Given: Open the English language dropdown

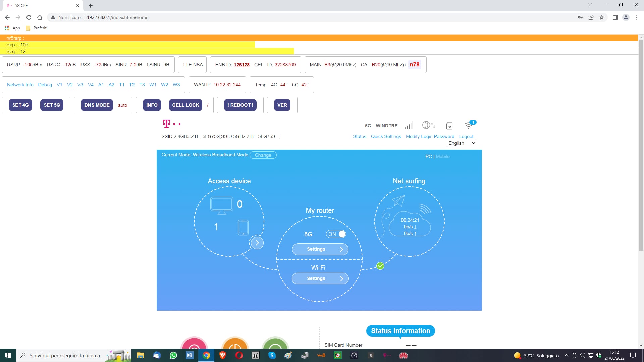Looking at the screenshot, I should point(462,143).
